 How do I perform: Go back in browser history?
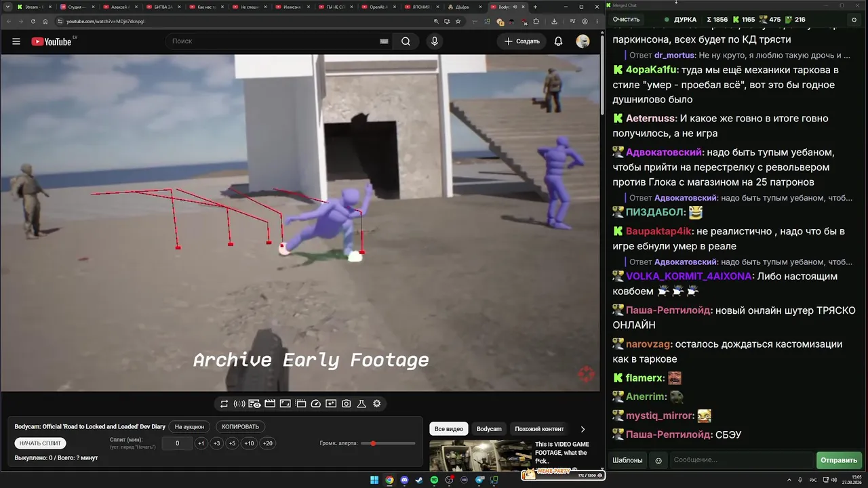[9, 21]
